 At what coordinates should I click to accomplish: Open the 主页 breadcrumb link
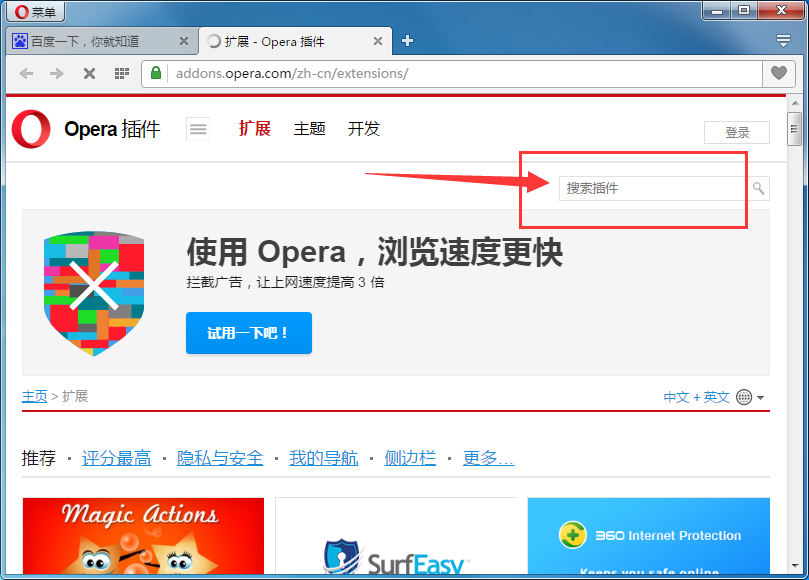pyautogui.click(x=35, y=396)
